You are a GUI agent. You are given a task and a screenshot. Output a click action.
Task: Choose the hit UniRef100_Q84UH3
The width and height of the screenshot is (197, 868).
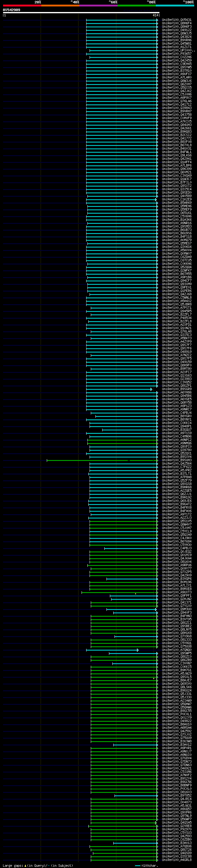[x=176, y=125]
